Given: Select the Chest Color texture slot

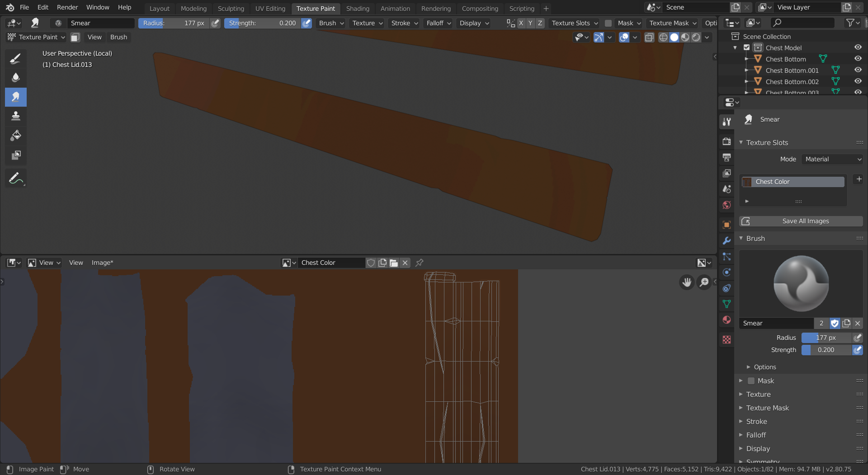Looking at the screenshot, I should pyautogui.click(x=793, y=182).
